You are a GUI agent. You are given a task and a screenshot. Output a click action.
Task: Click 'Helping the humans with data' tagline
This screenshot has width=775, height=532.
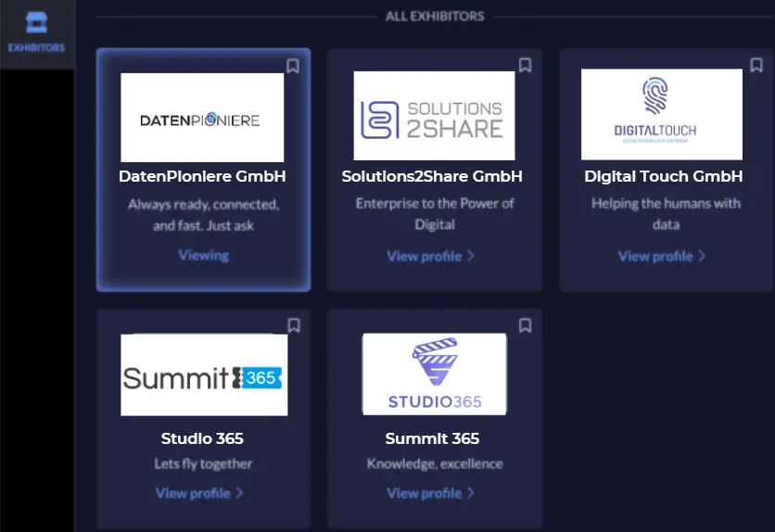(x=666, y=214)
